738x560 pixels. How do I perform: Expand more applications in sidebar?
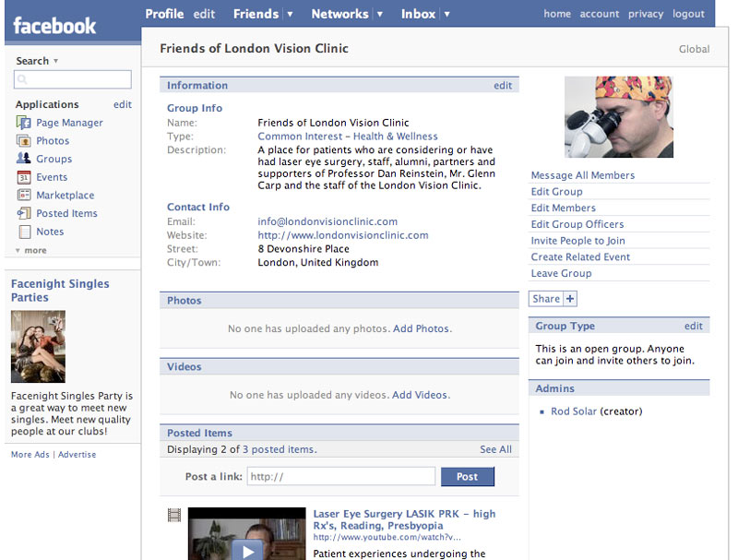click(x=30, y=250)
